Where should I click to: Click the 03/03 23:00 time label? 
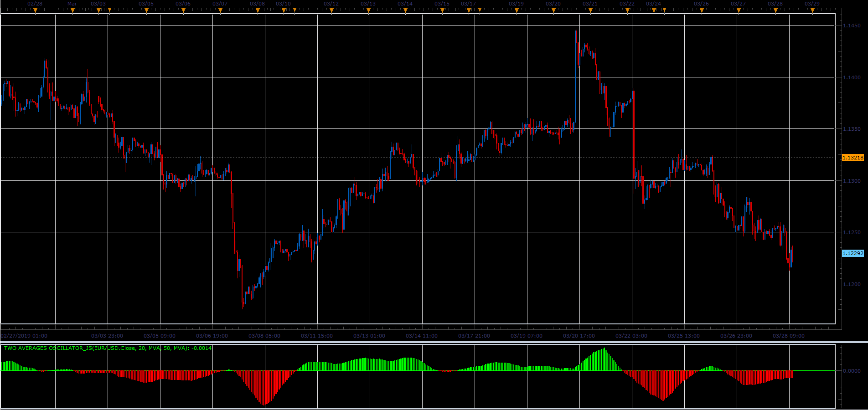click(x=107, y=336)
